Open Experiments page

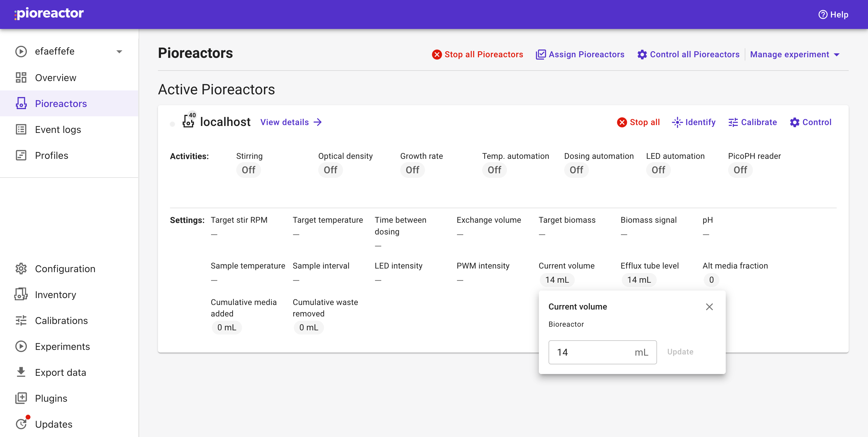tap(62, 346)
